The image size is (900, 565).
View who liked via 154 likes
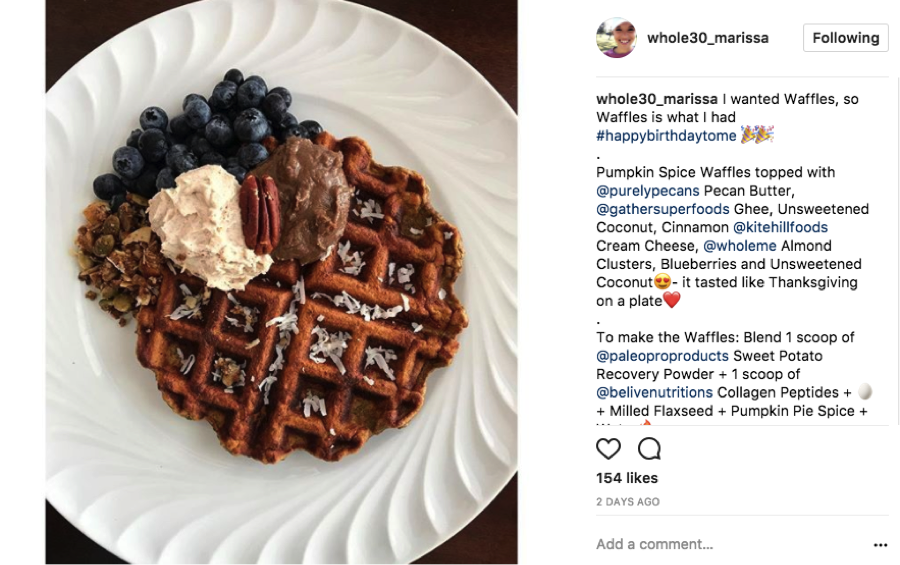[x=627, y=478]
